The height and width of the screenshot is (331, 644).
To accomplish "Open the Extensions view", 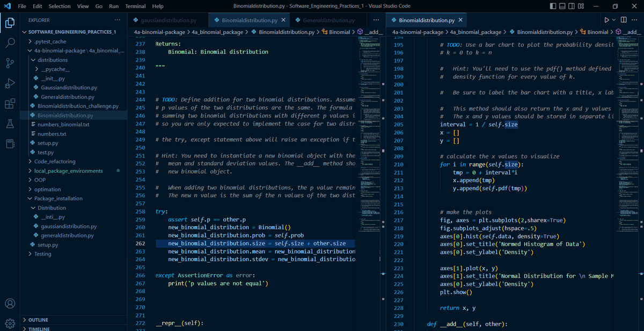I will [10, 103].
